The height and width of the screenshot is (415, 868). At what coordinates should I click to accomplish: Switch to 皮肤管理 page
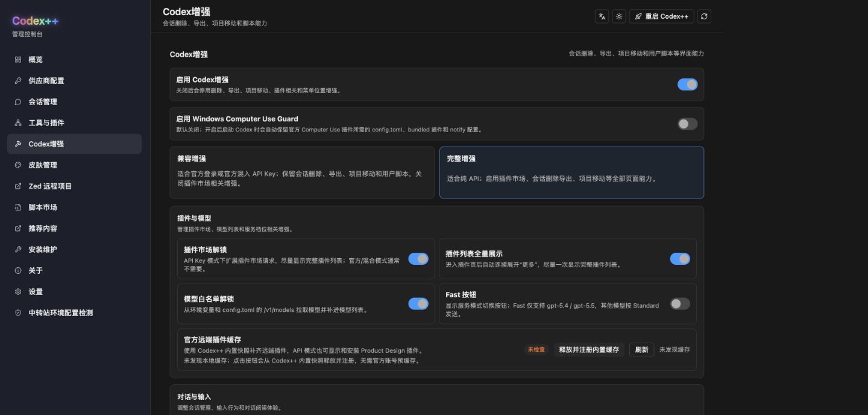(x=74, y=165)
